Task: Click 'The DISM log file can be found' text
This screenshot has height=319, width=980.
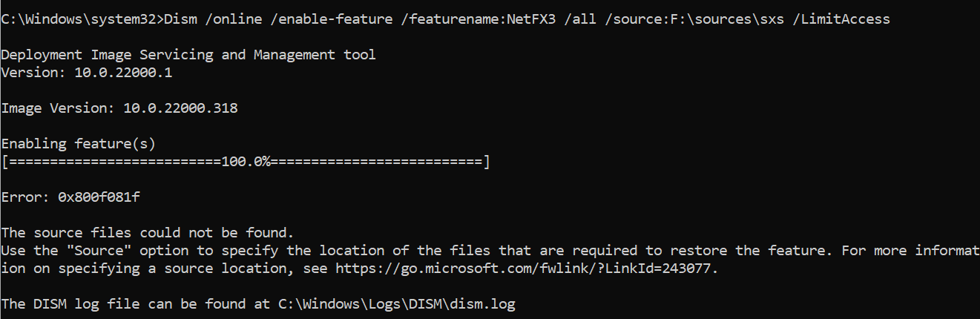Action: (x=135, y=304)
